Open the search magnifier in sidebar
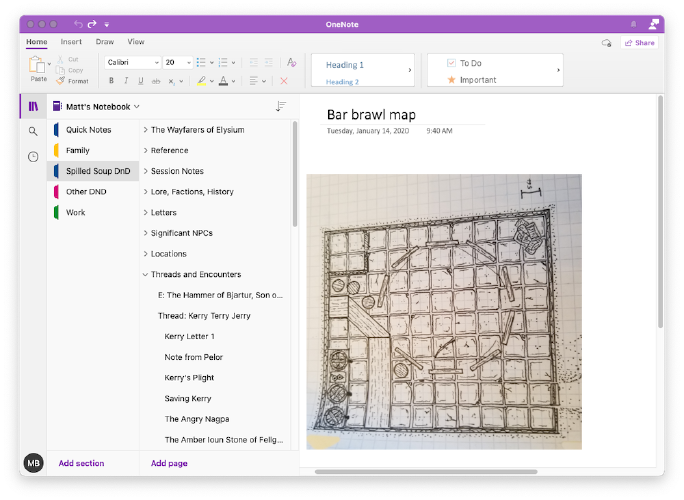684x500 pixels. [x=33, y=131]
